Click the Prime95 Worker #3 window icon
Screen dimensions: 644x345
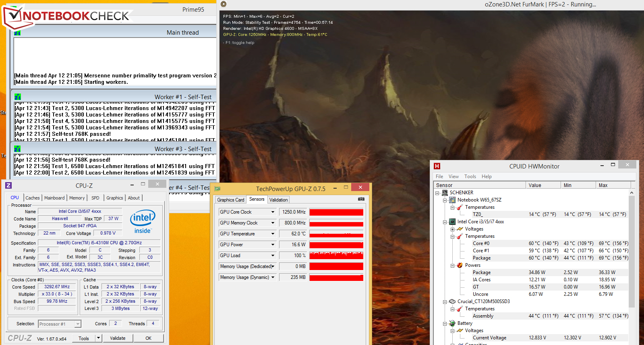coord(17,149)
